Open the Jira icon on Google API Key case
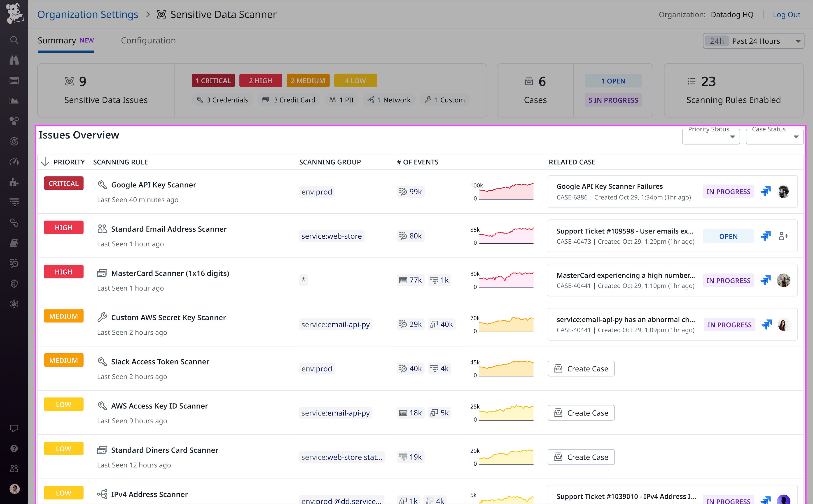Screen dimensions: 813x504 pyautogui.click(x=766, y=191)
